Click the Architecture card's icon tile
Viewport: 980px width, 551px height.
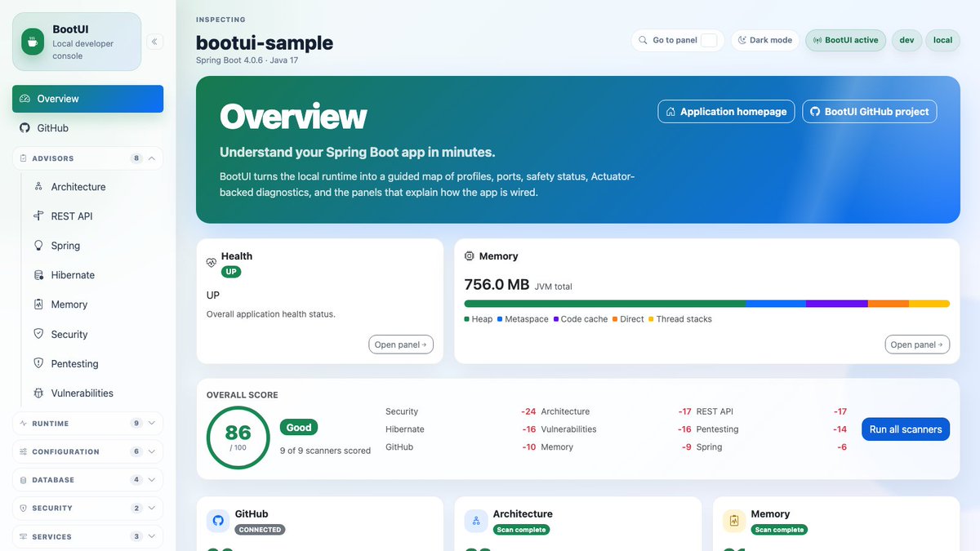tap(476, 521)
